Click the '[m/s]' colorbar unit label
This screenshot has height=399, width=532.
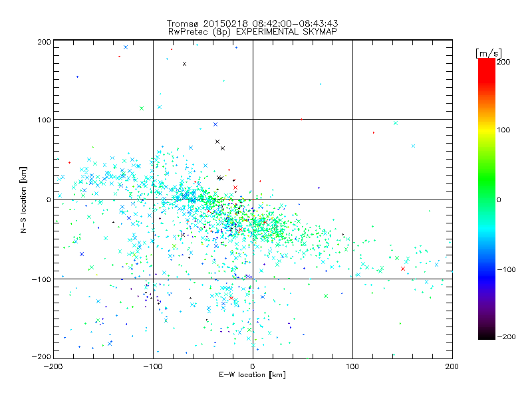[489, 53]
